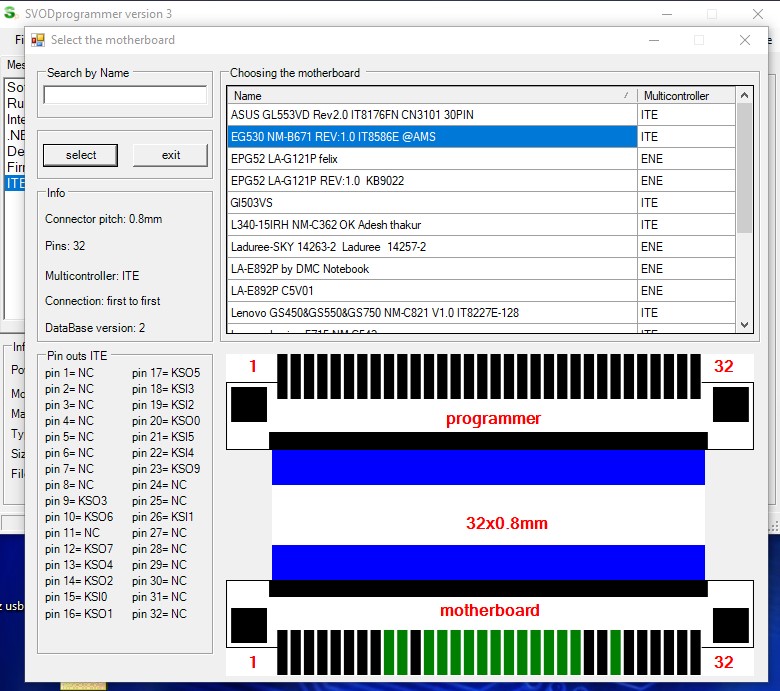Select Lenovo GS450&GS550&GS750 NM-C821 row
Viewport: 780px width, 691px height.
[432, 312]
